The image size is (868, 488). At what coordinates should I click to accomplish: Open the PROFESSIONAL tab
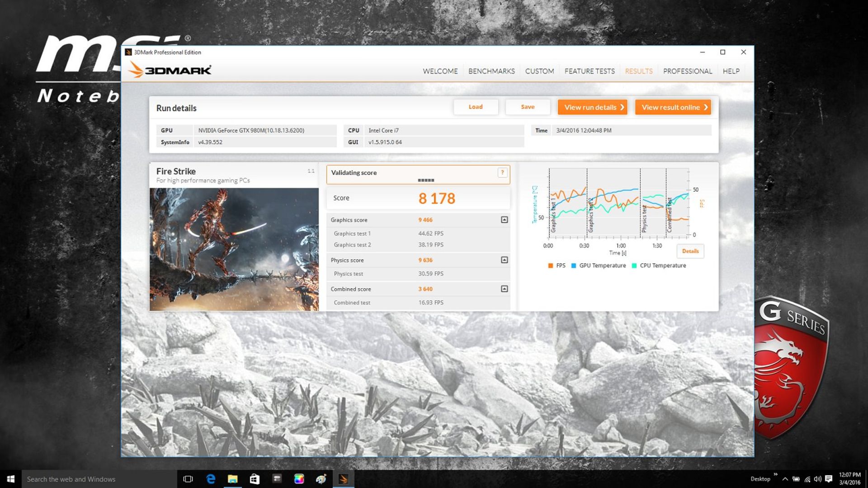tap(687, 71)
